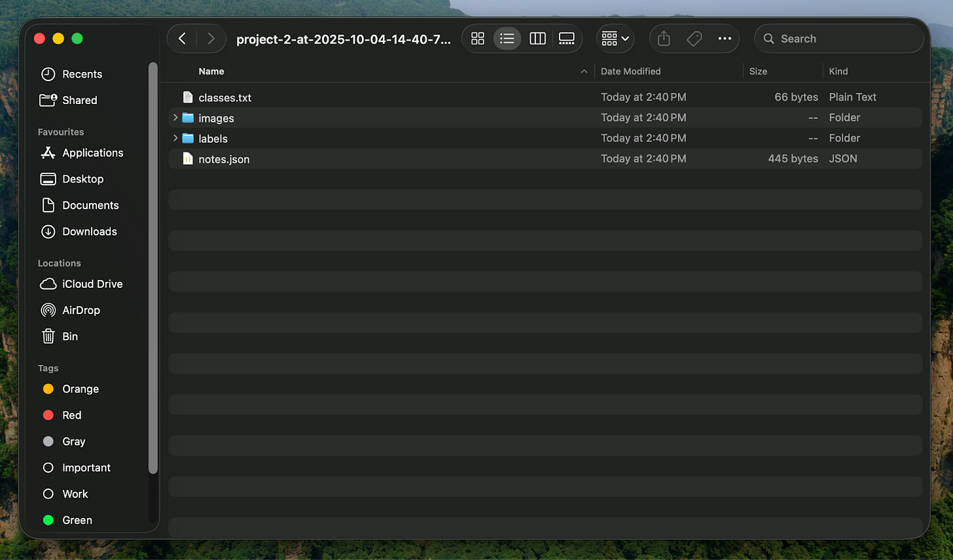Select the images folder name
This screenshot has height=560, width=953.
coord(216,118)
